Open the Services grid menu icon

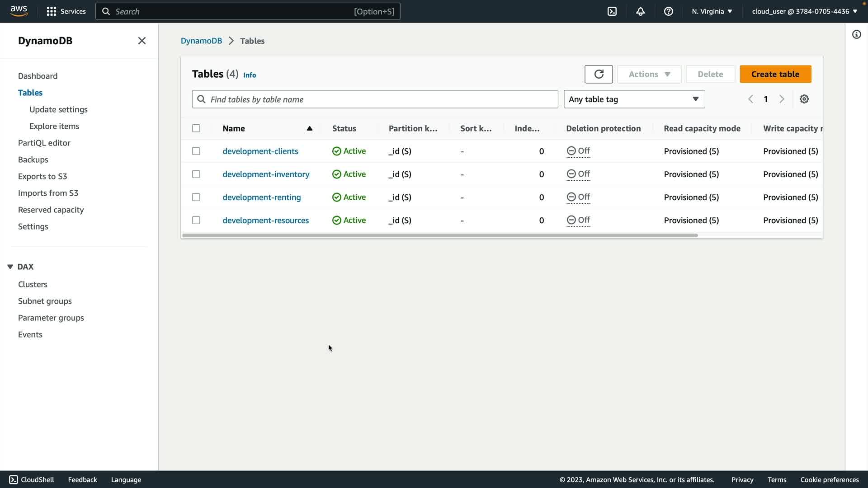[52, 11]
